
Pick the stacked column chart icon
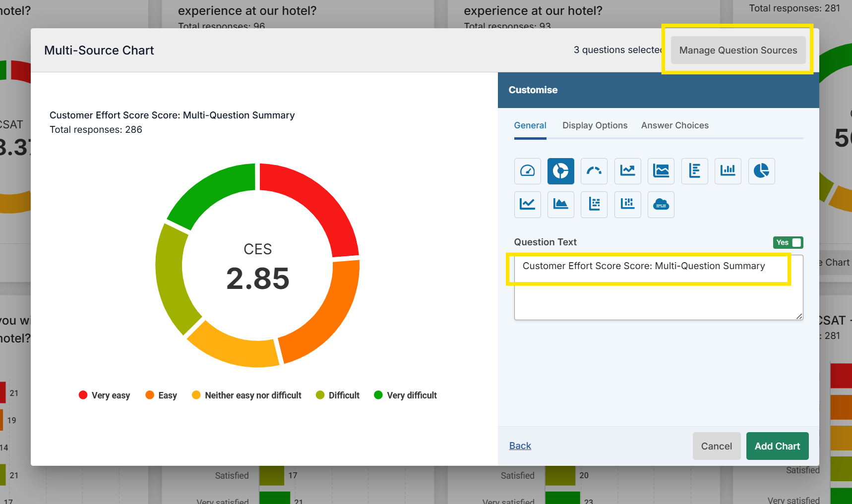[627, 204]
